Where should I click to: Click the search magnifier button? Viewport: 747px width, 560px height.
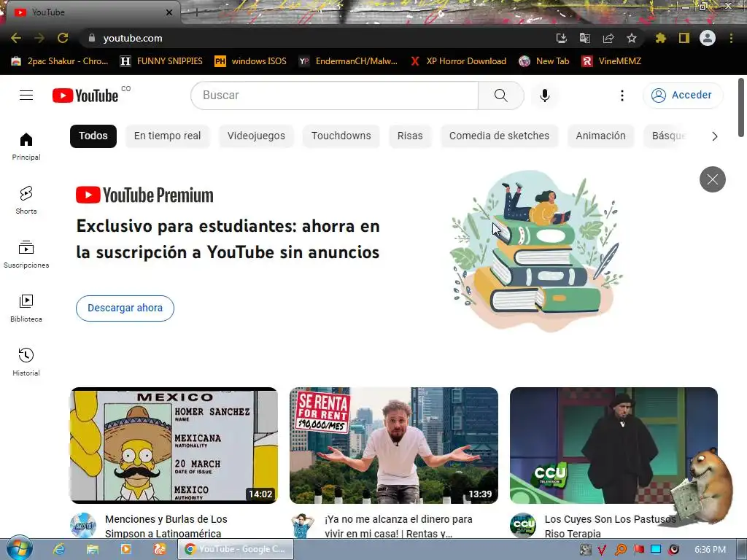[x=500, y=96]
